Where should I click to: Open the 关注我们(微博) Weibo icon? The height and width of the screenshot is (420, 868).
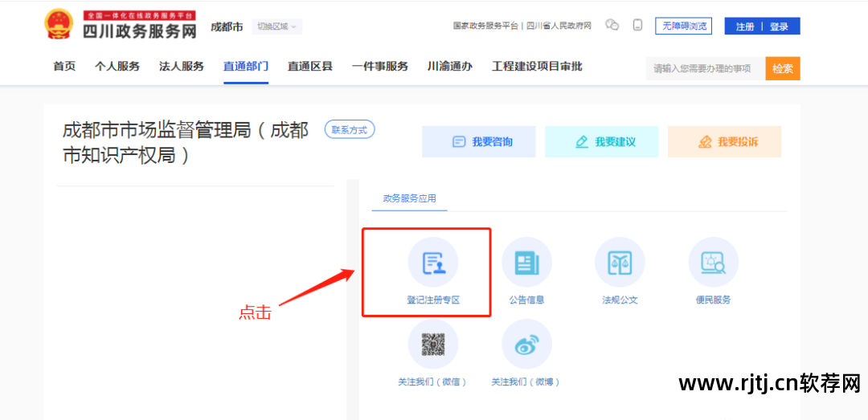click(526, 345)
